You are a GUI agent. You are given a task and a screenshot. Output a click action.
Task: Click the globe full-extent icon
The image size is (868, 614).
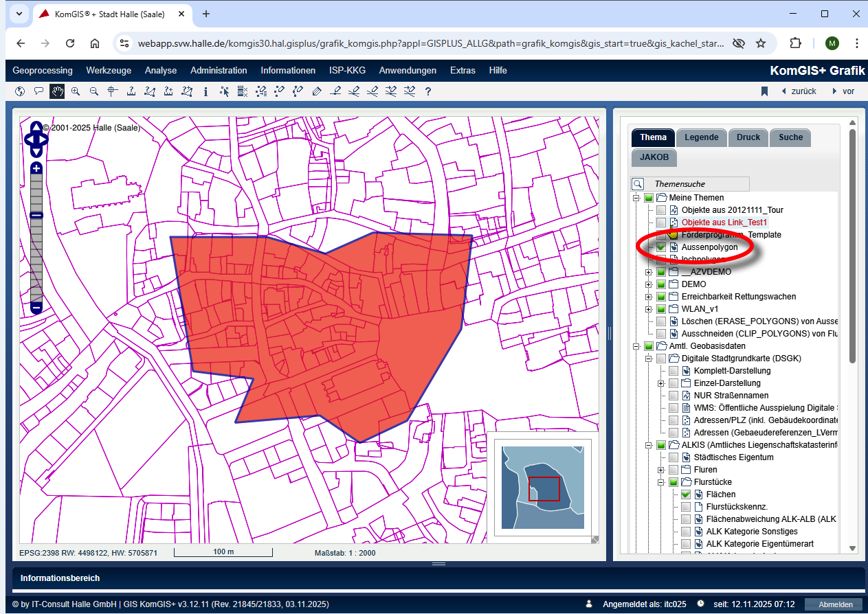click(19, 91)
